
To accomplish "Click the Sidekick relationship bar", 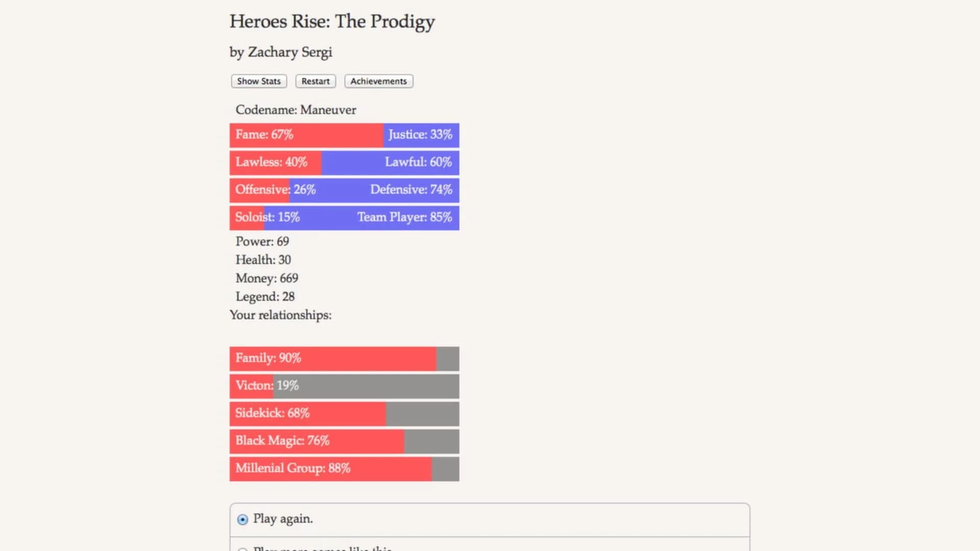I will [344, 414].
